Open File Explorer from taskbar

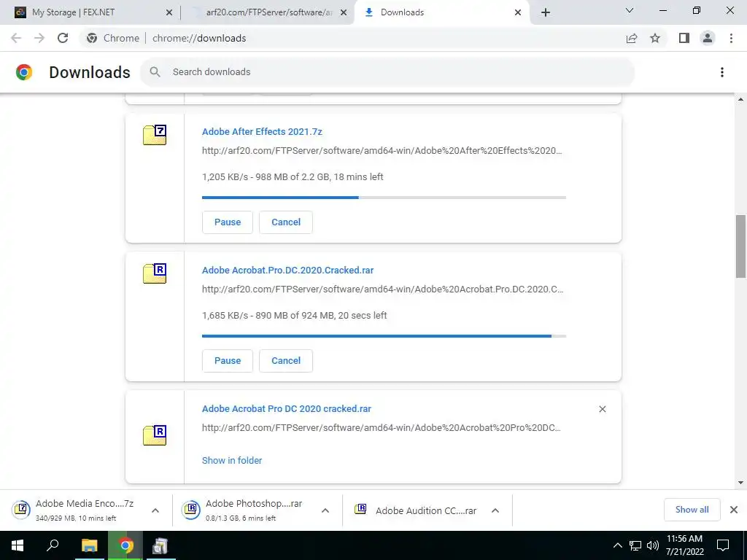(89, 545)
